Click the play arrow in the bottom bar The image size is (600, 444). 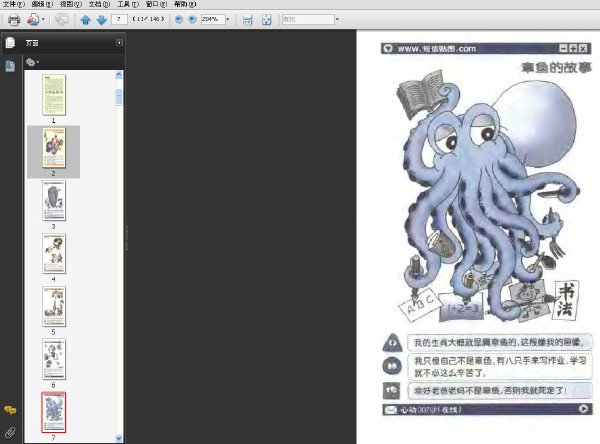coord(584,409)
